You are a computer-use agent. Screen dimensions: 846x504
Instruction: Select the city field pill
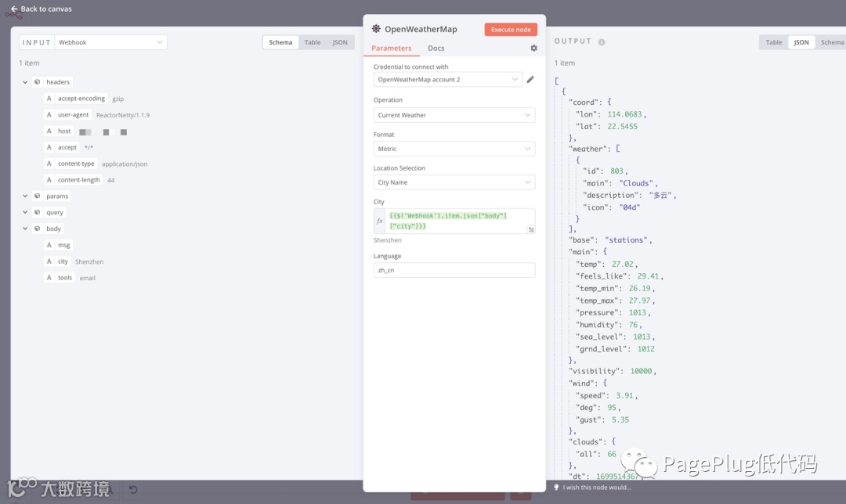pyautogui.click(x=57, y=261)
